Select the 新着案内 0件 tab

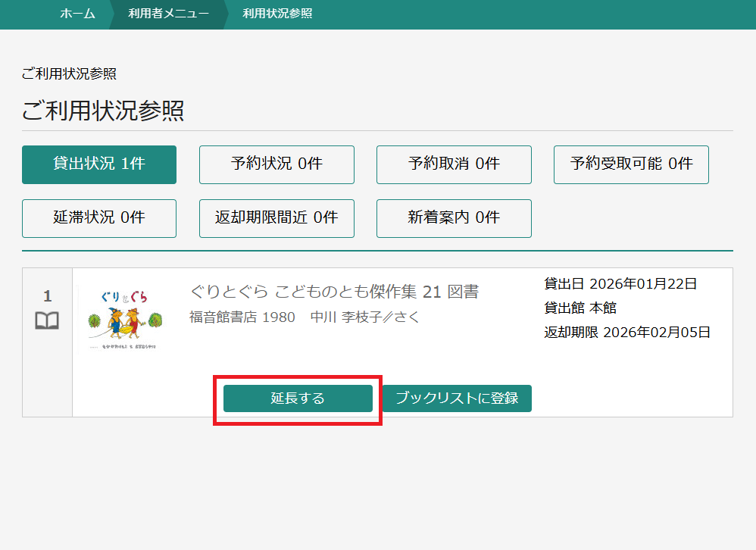(454, 218)
